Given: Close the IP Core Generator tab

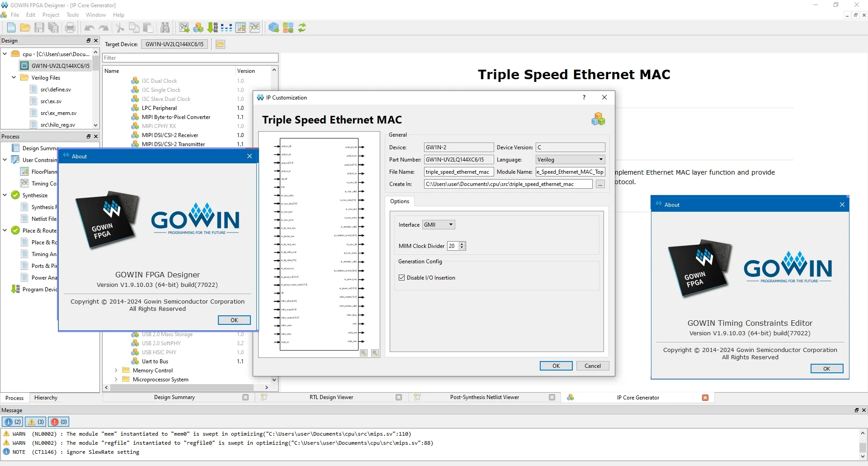Looking at the screenshot, I should [705, 398].
